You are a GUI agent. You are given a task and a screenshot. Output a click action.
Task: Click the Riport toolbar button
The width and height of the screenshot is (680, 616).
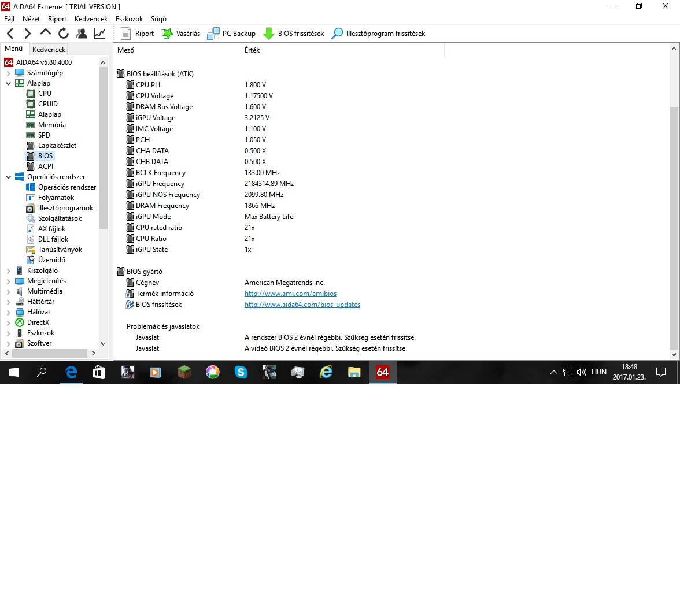pos(138,34)
